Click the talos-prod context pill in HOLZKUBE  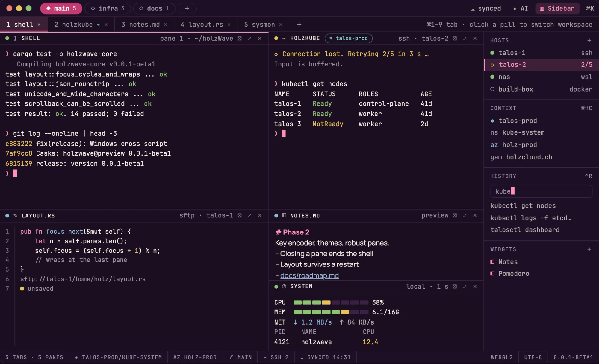coord(349,38)
